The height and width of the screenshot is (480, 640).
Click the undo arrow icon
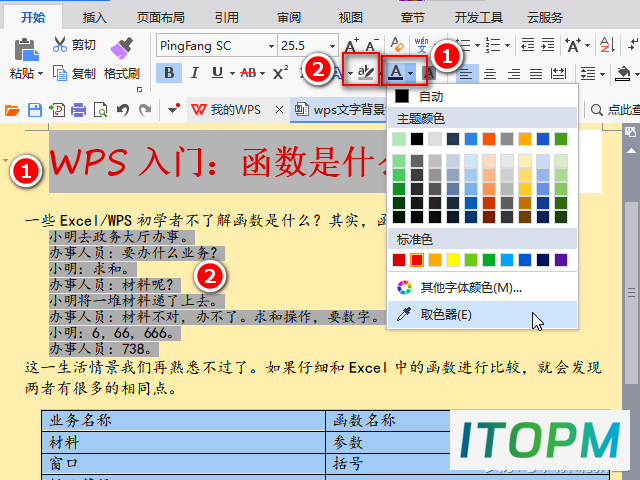click(x=123, y=110)
